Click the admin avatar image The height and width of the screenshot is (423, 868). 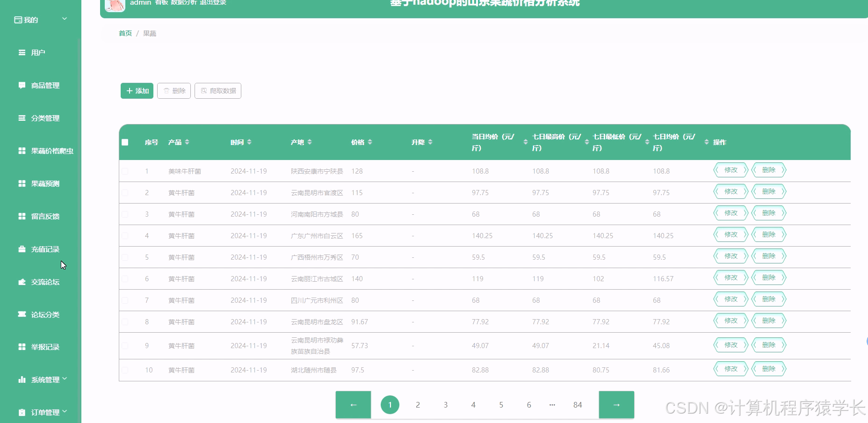click(x=115, y=5)
